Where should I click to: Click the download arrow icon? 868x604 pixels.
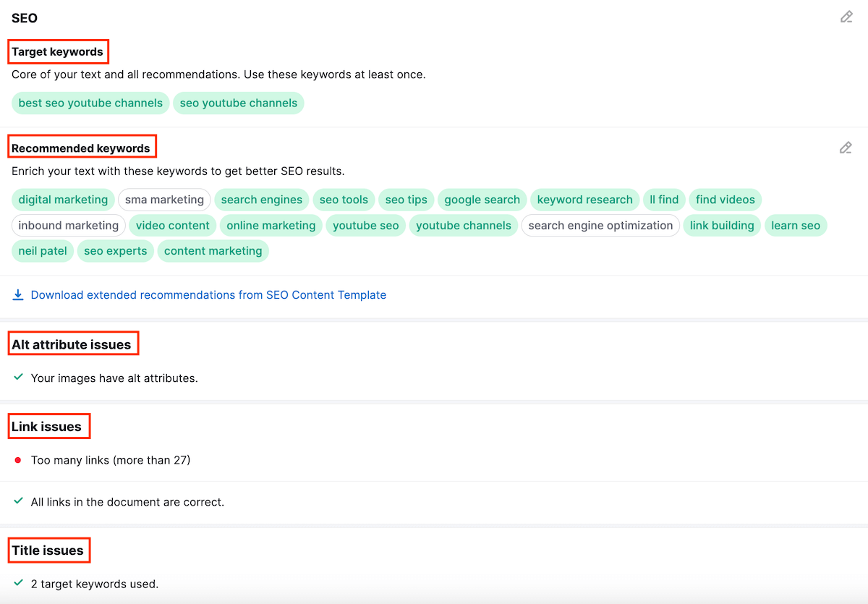pos(18,295)
